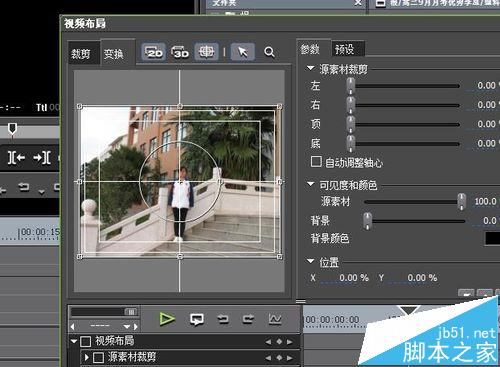Click bottom-left corner handle of the image
Image resolution: width=500 pixels, height=367 pixels.
(79, 257)
